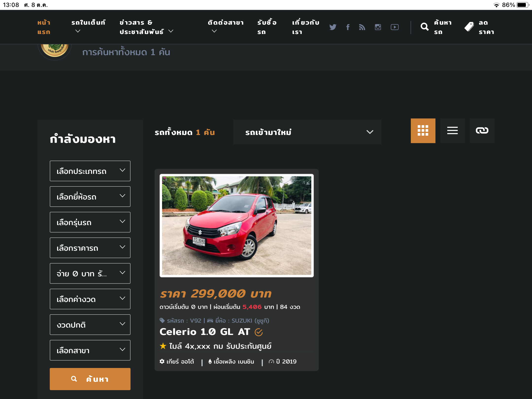Open the รถเข้ามาใหม่ sort dropdown
The height and width of the screenshot is (399, 532).
pos(307,132)
